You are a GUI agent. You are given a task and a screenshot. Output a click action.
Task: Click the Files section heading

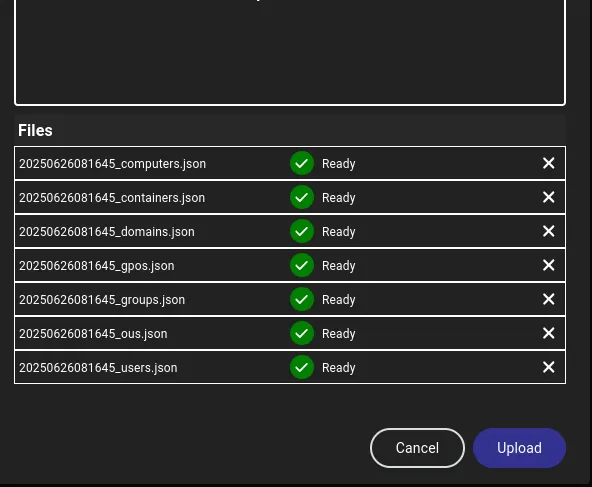[35, 131]
